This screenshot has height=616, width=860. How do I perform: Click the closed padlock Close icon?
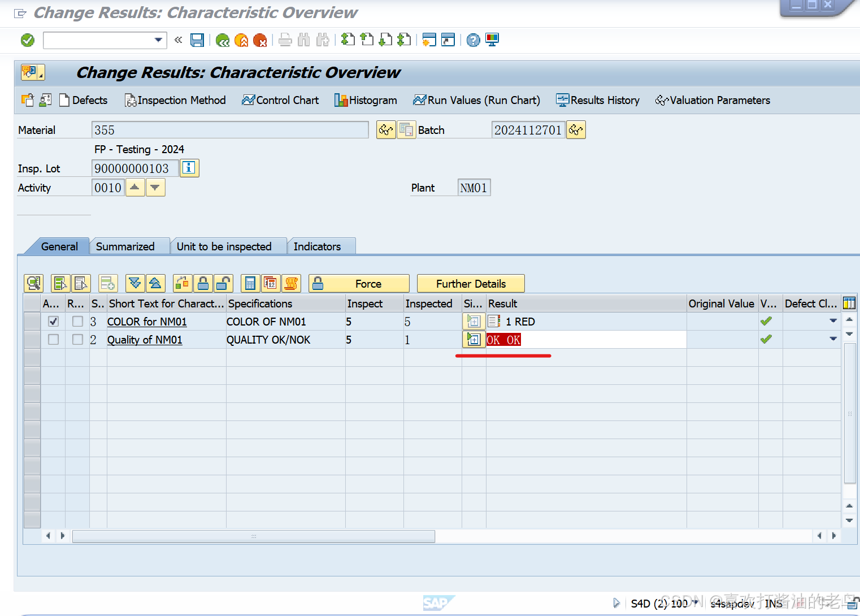[203, 283]
